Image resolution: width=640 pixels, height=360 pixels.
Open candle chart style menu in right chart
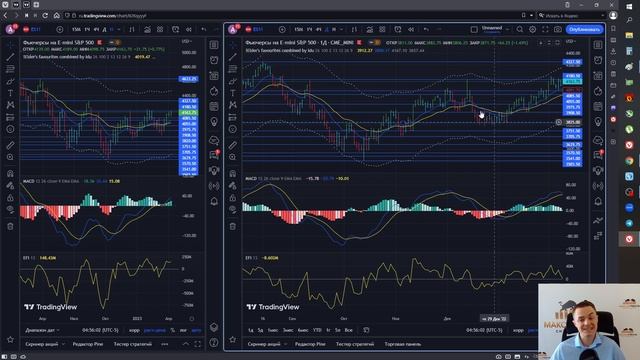tap(354, 29)
